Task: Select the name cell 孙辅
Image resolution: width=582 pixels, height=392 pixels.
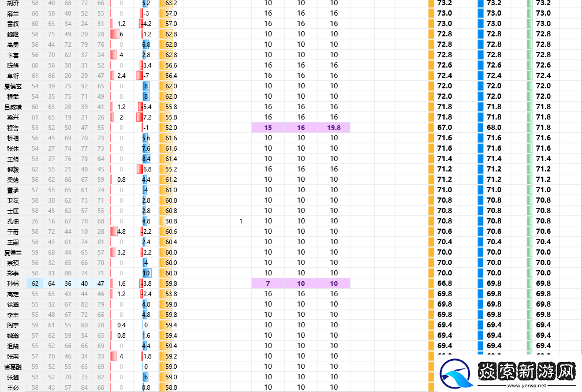Action: 13,283
